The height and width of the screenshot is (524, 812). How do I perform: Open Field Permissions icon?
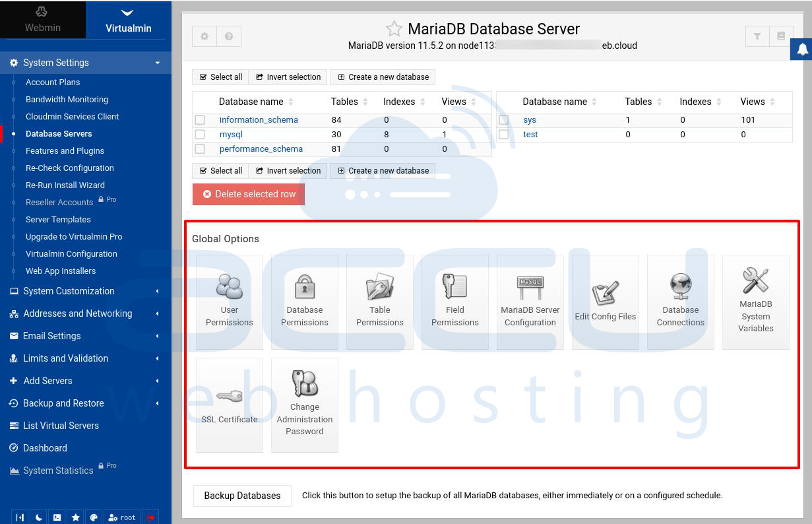click(455, 302)
